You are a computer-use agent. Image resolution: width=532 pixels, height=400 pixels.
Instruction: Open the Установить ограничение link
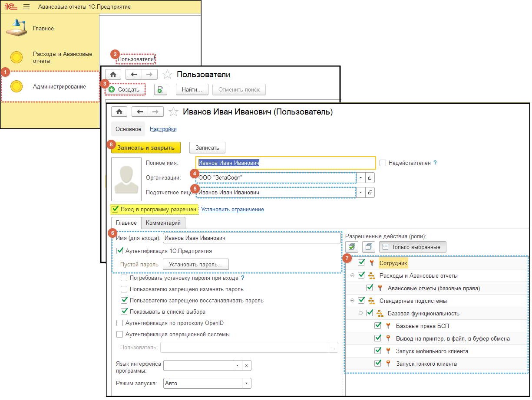[232, 210]
